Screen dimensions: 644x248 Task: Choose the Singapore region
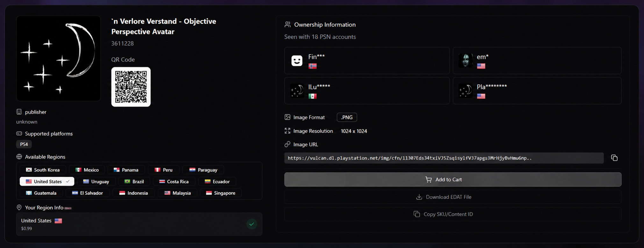[x=221, y=193]
